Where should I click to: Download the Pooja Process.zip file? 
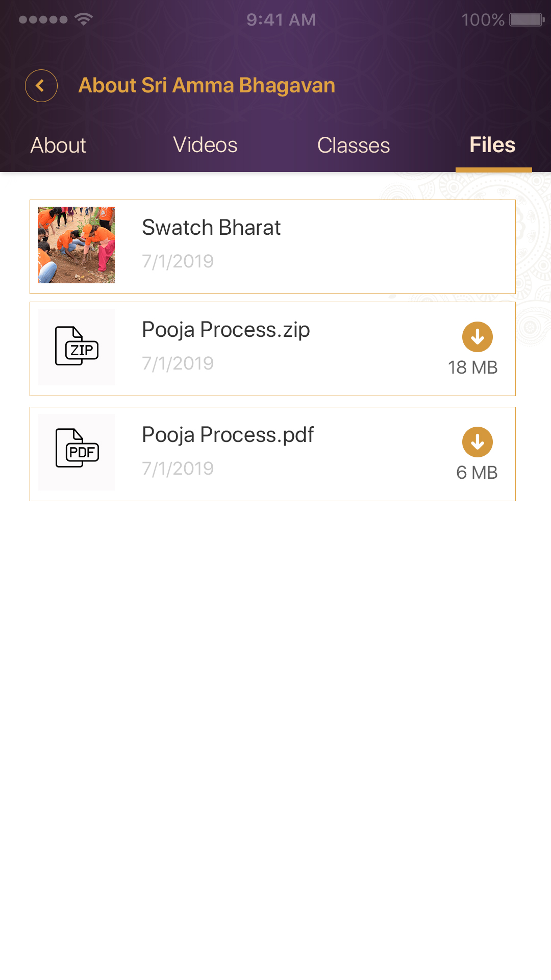point(477,337)
